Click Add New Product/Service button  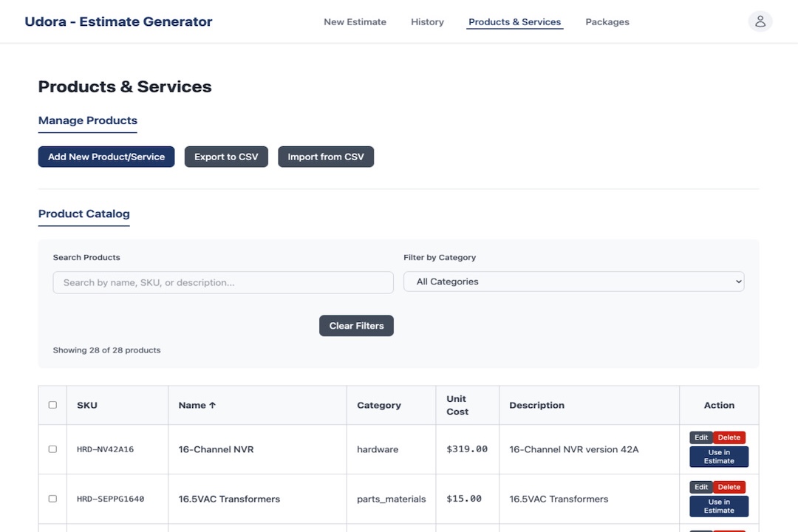[x=106, y=157]
